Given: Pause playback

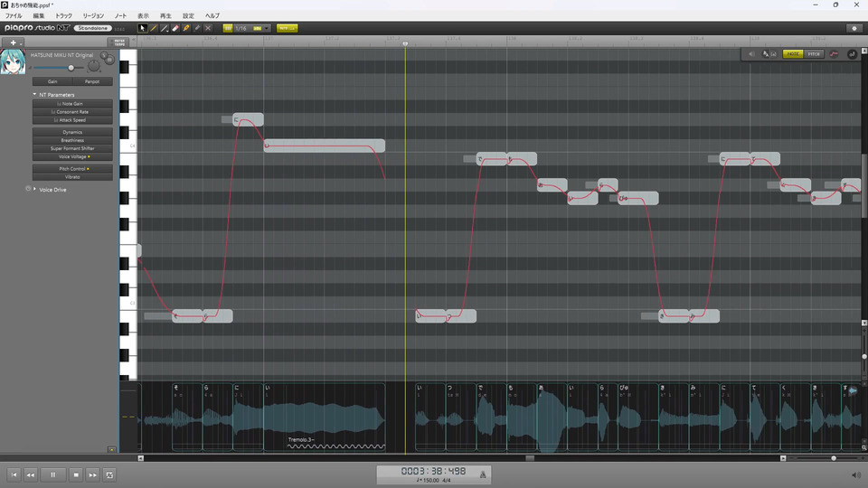Looking at the screenshot, I should (x=53, y=474).
